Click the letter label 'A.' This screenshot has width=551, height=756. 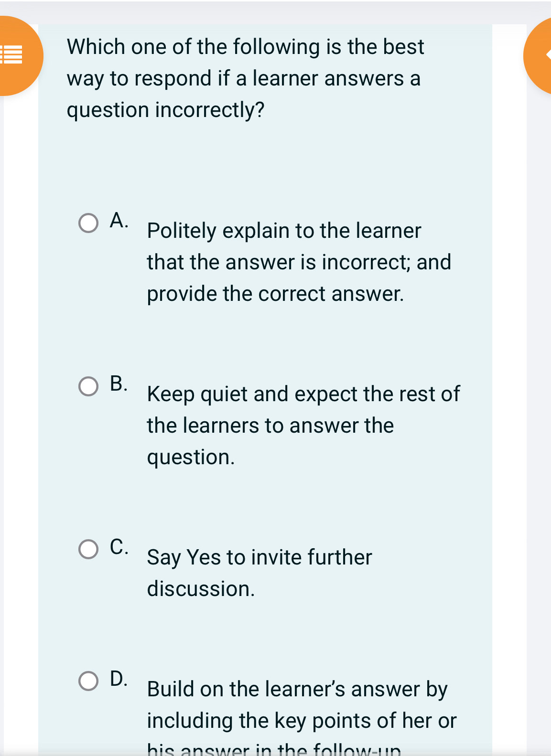pos(119,220)
